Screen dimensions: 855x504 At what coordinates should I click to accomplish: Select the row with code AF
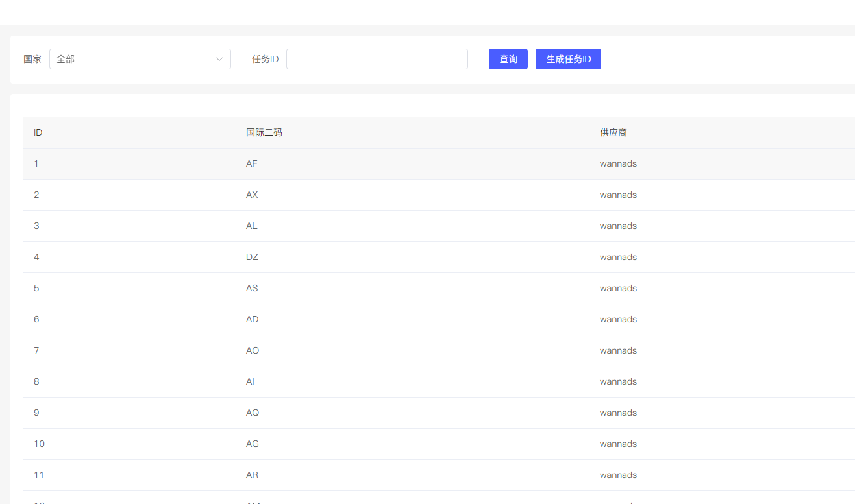pos(252,163)
